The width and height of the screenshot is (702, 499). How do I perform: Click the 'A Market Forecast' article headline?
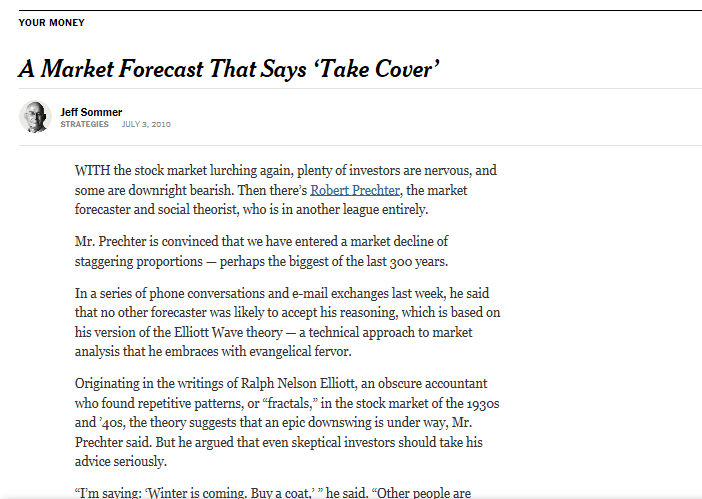[229, 69]
